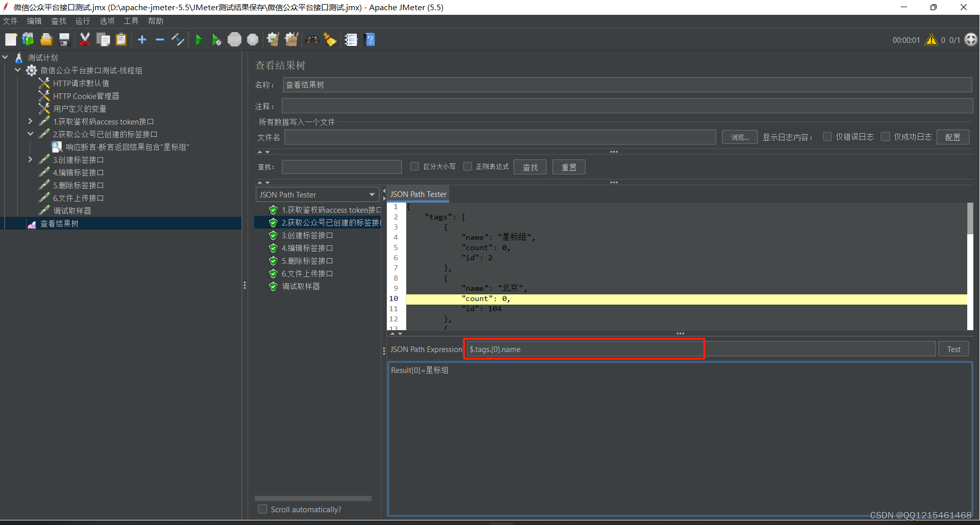Select the JSON Path Tester tab
The height and width of the screenshot is (525, 980).
pyautogui.click(x=418, y=194)
